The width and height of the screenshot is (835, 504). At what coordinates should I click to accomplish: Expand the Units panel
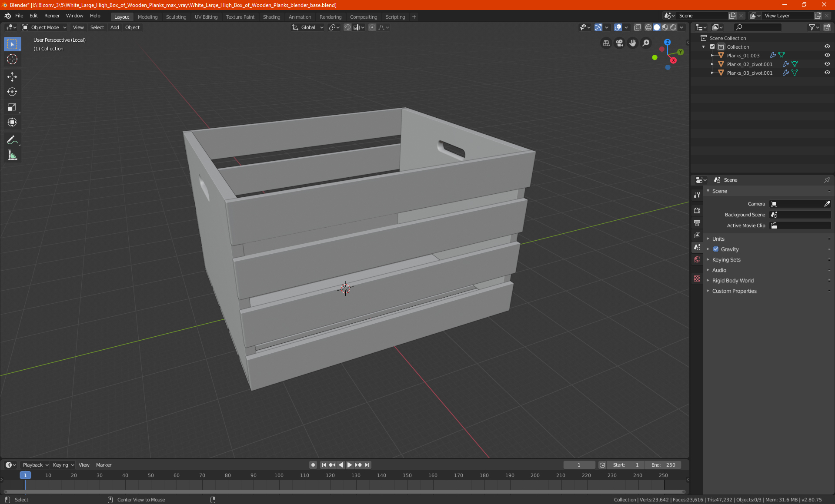[x=718, y=239]
